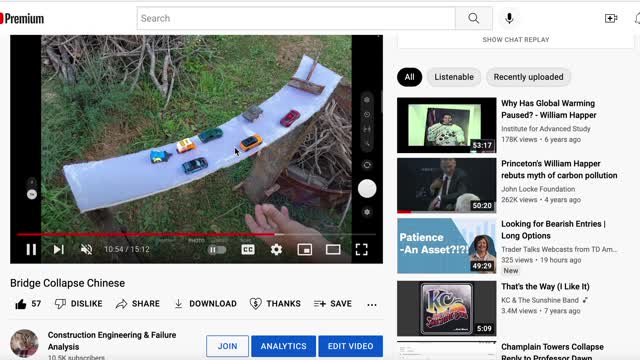Viewport: 640px width, 360px height.
Task: Select the Listenable filter chip
Action: tap(454, 77)
